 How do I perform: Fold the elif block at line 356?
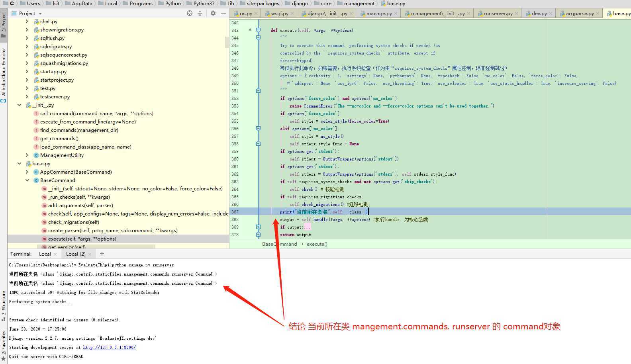point(258,129)
